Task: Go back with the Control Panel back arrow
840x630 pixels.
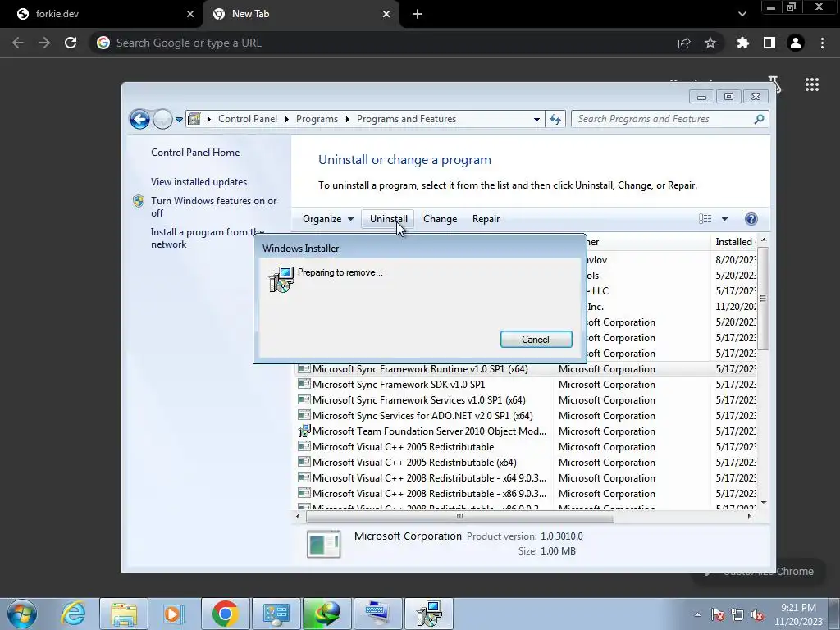Action: [x=139, y=119]
